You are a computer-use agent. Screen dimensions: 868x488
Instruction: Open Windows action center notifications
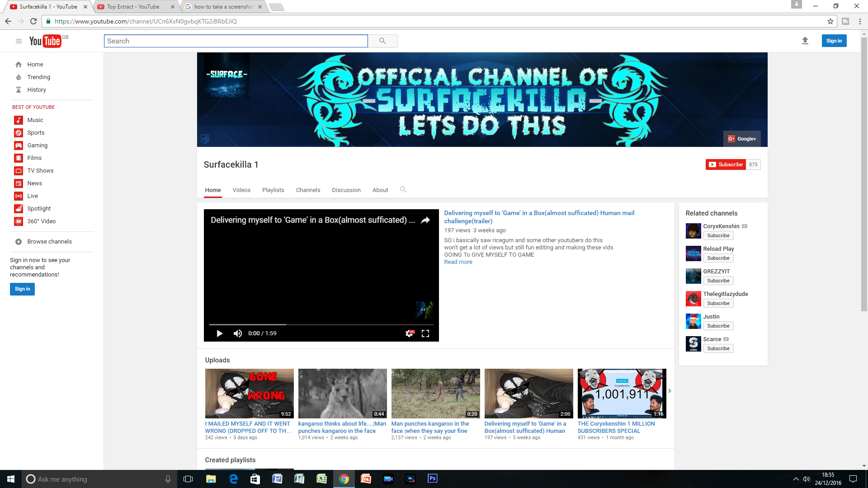[853, 479]
